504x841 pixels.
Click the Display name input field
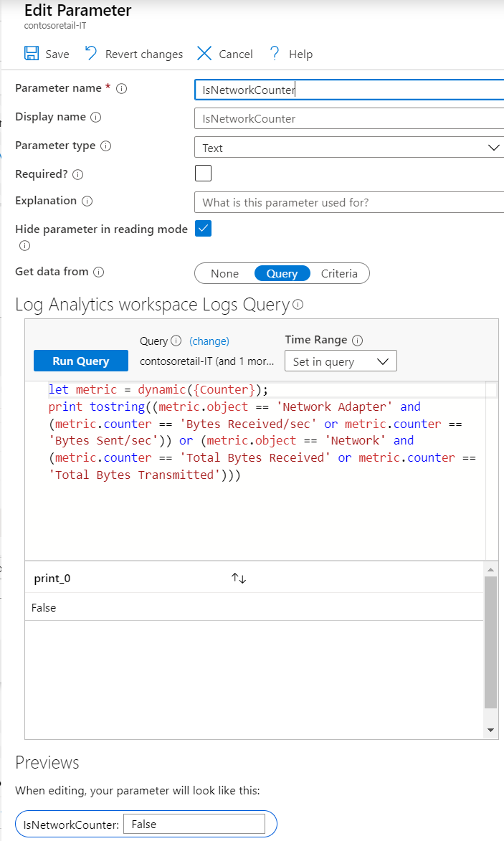pos(349,118)
